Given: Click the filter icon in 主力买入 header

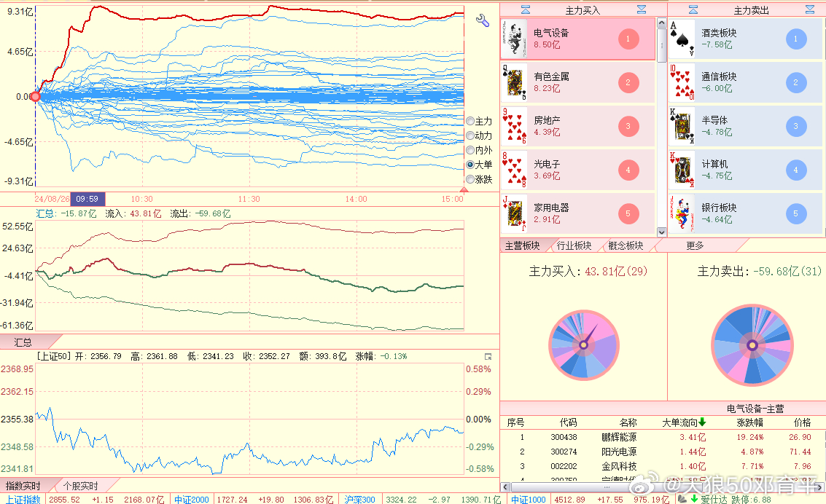Looking at the screenshot, I should 526,9.
